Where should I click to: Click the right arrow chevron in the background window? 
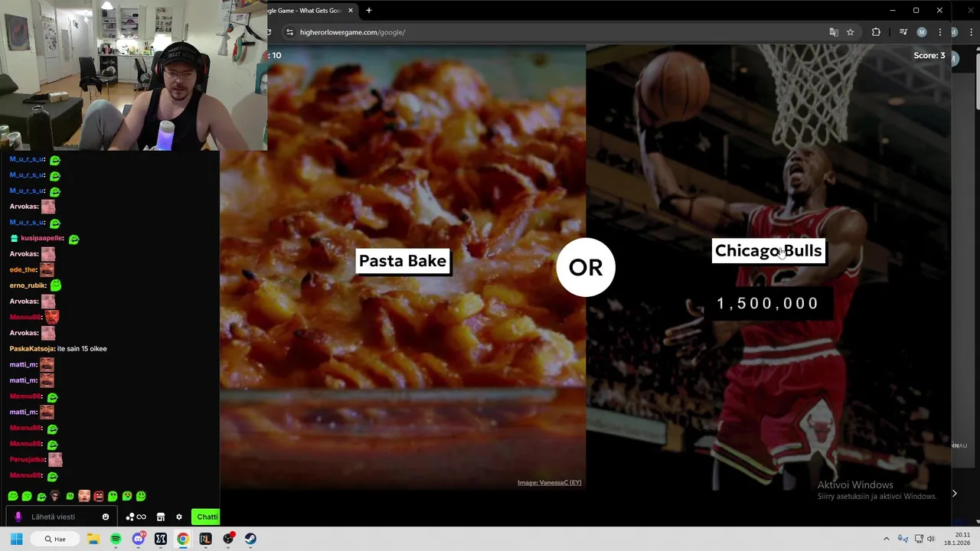click(x=954, y=494)
